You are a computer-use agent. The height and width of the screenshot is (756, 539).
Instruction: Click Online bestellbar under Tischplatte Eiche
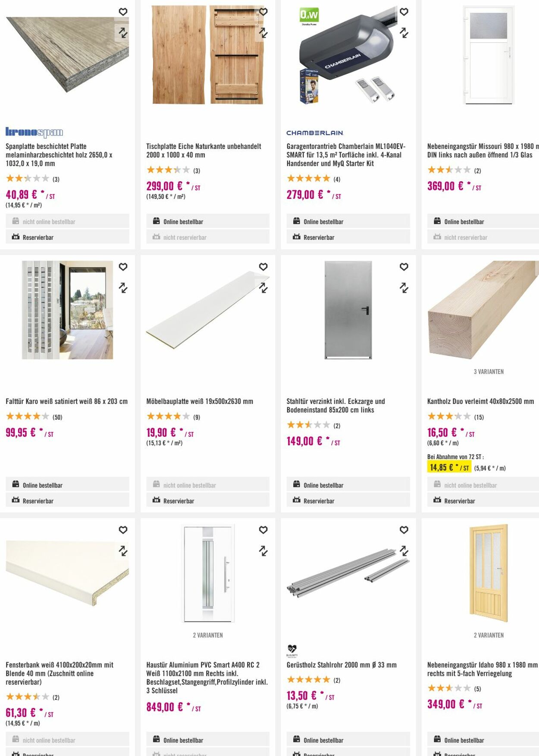click(208, 221)
